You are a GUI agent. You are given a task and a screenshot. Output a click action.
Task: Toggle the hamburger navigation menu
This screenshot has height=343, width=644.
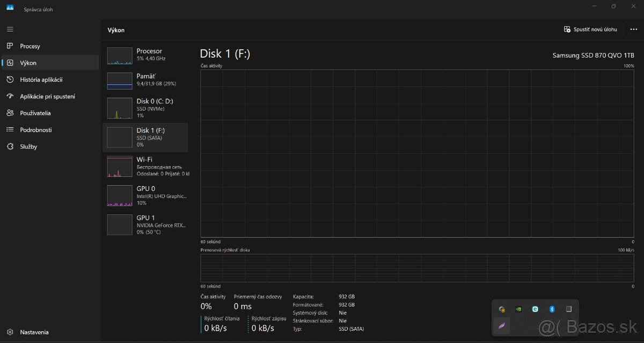click(10, 29)
